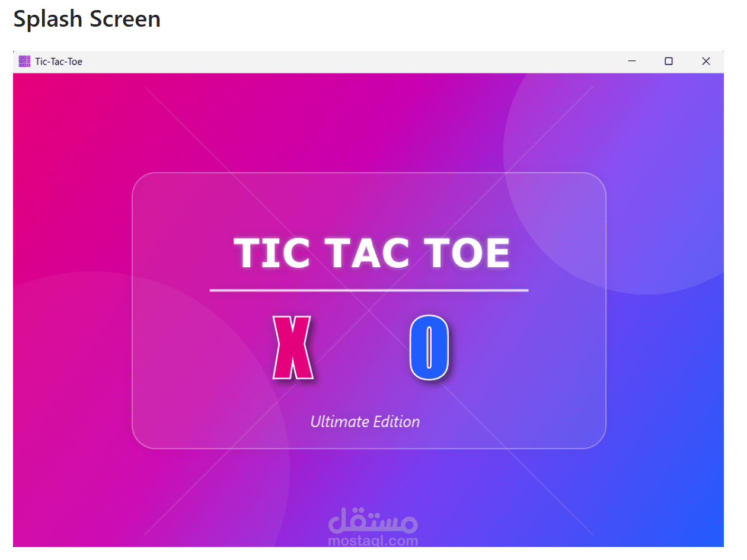
Task: Close the Tic-Tac-Toe window
Action: (705, 61)
